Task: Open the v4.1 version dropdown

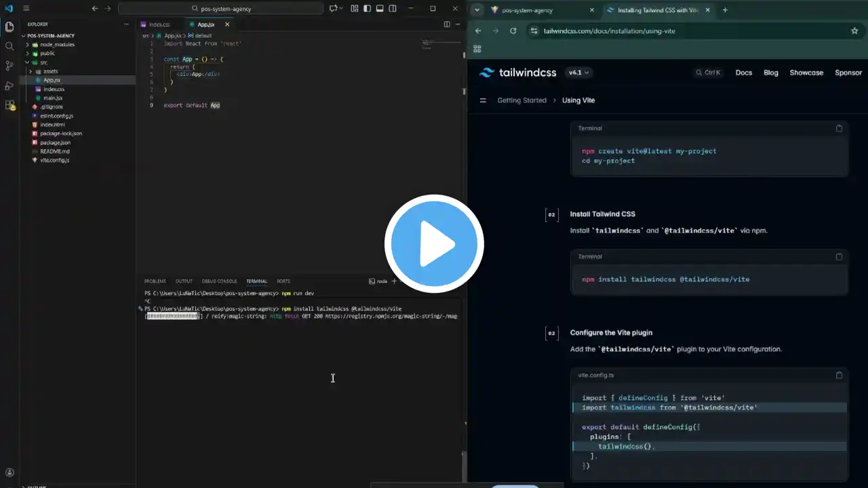Action: pos(580,73)
